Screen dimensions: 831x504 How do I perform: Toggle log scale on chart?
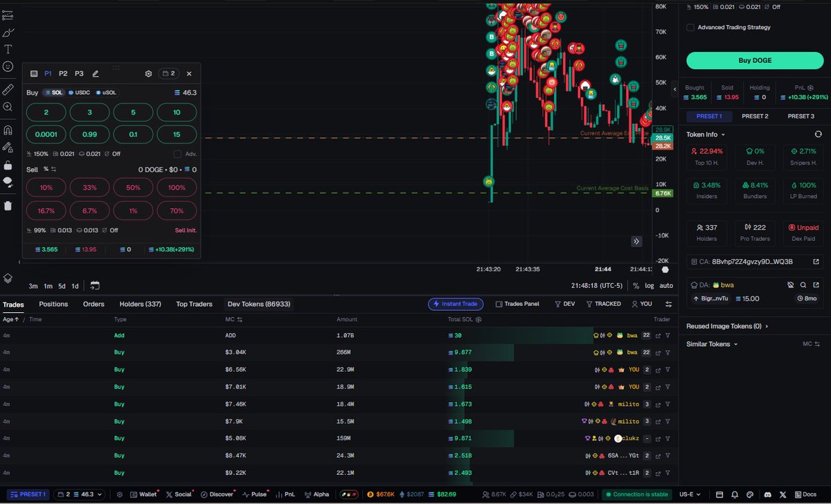(648, 285)
